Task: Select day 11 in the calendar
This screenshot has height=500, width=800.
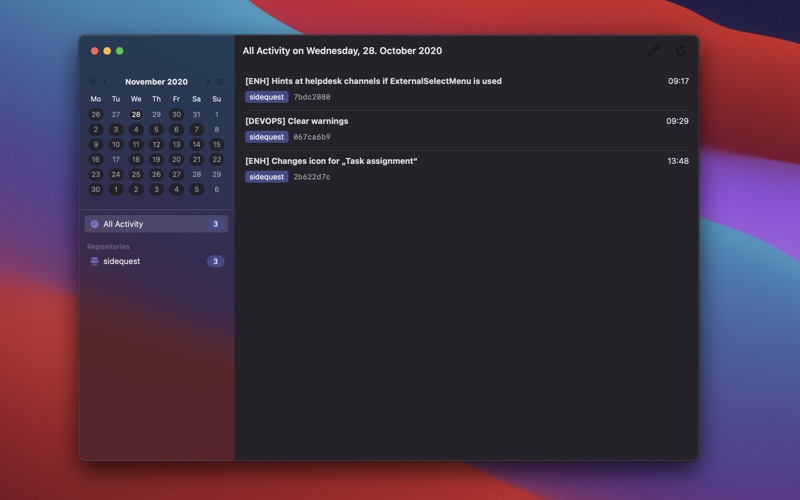Action: (x=136, y=144)
